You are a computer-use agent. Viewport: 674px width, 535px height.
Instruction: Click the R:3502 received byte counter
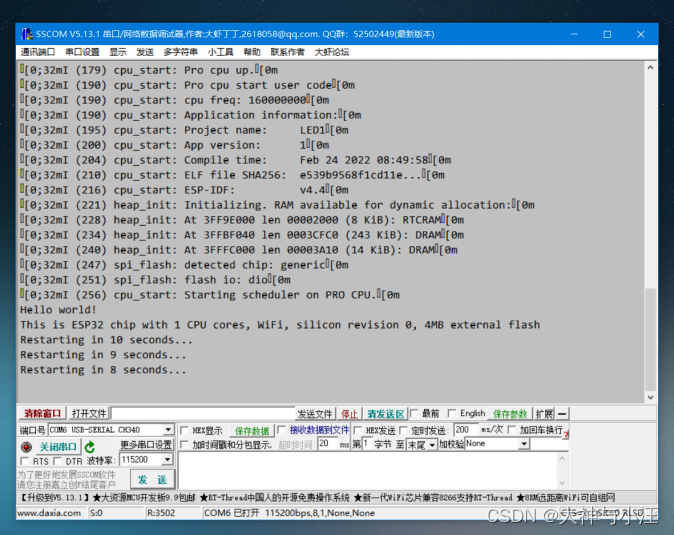pyautogui.click(x=161, y=513)
